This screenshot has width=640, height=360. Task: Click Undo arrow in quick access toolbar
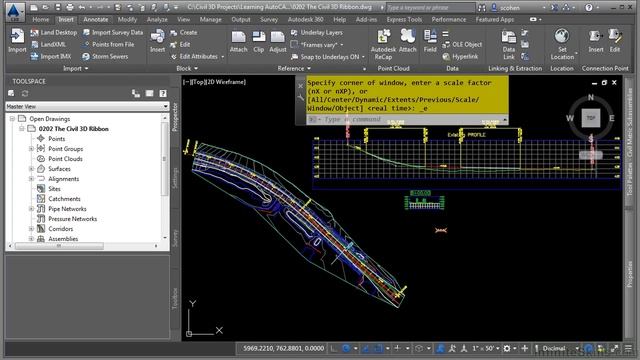[x=82, y=7]
